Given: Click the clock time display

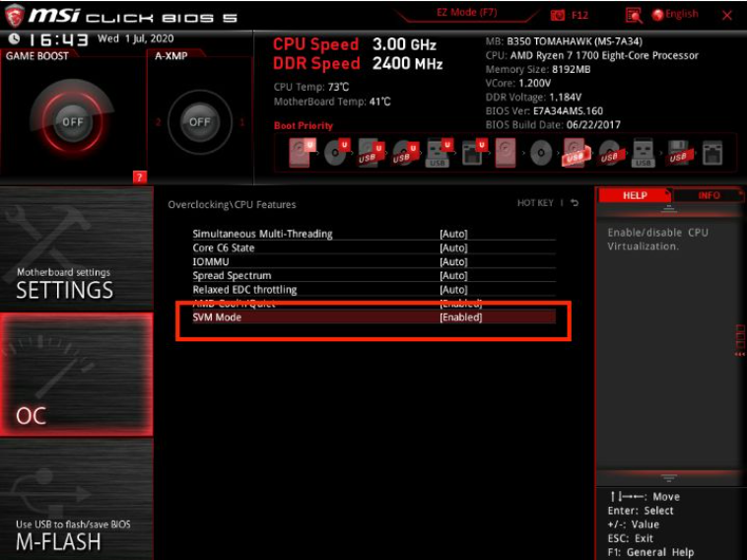Looking at the screenshot, I should click(58, 39).
